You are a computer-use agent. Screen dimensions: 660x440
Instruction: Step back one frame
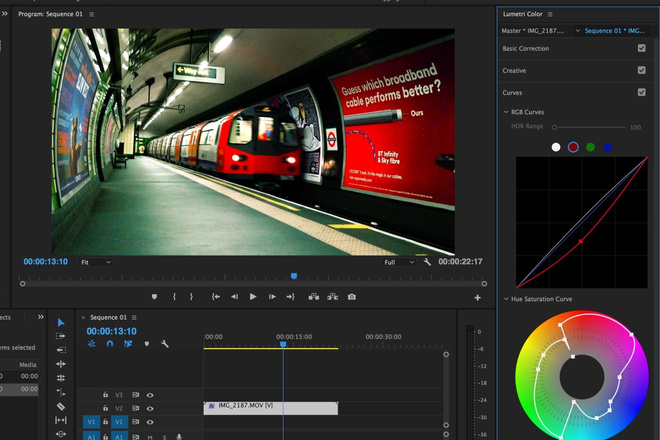coord(234,297)
